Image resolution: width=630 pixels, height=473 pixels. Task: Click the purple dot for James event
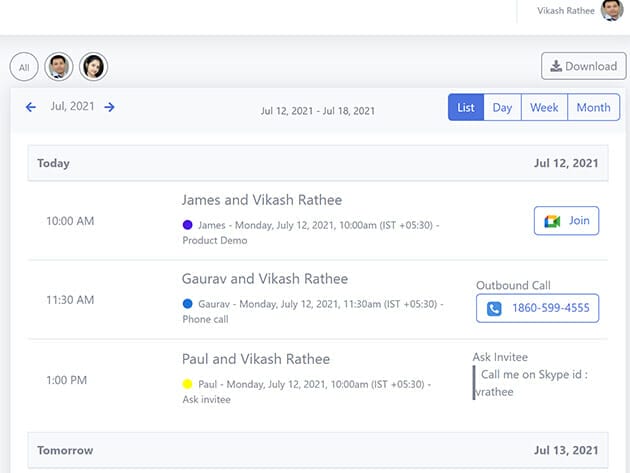[187, 225]
